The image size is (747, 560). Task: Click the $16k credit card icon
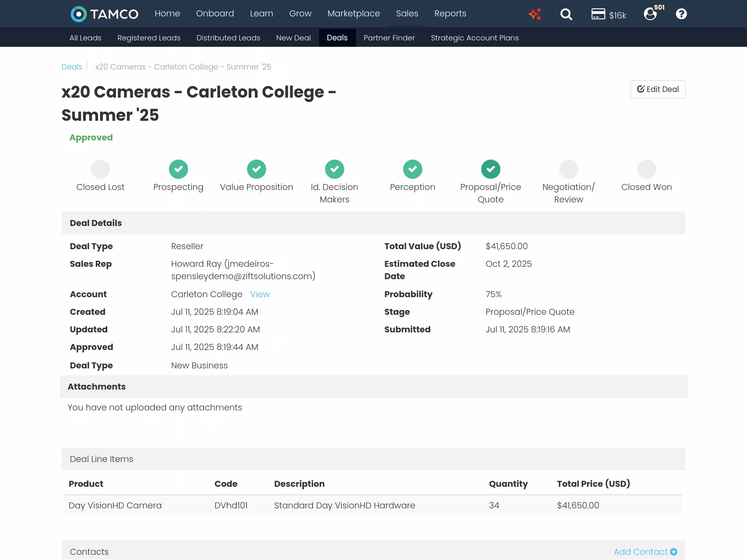click(x=598, y=14)
